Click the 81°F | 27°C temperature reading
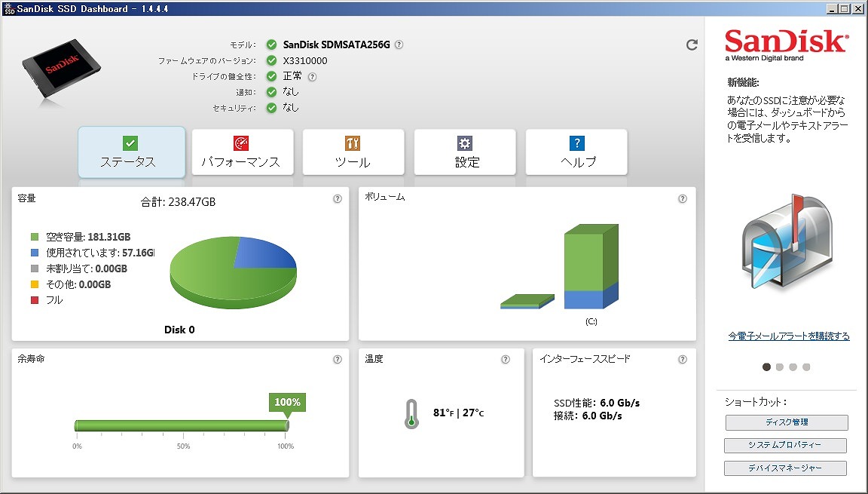 click(x=458, y=413)
